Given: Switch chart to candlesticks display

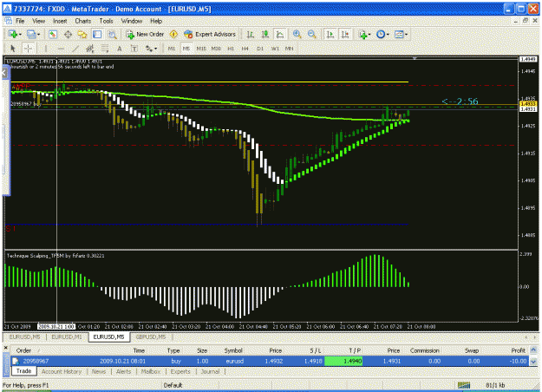Looking at the screenshot, I should 265,34.
